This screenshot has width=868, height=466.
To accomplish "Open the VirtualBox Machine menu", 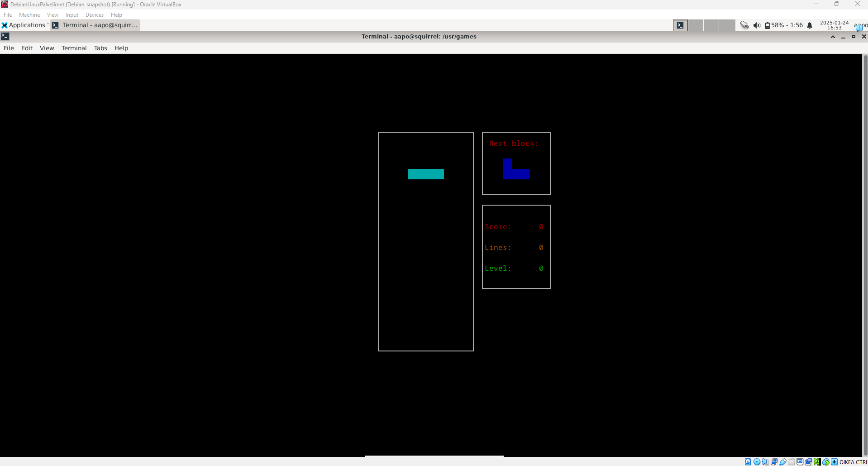I will [29, 15].
